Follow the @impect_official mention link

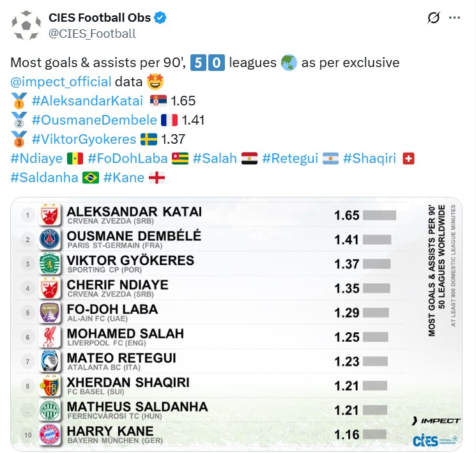tap(61, 82)
